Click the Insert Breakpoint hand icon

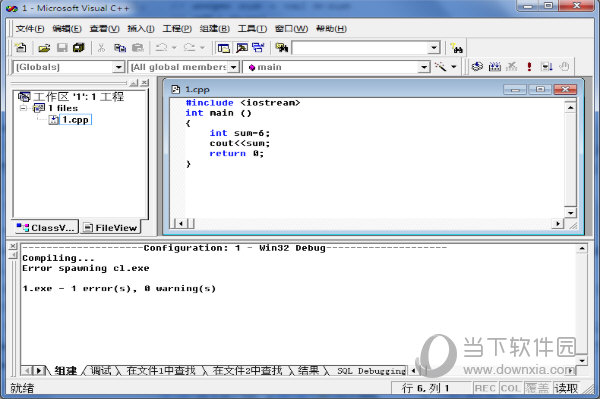564,67
